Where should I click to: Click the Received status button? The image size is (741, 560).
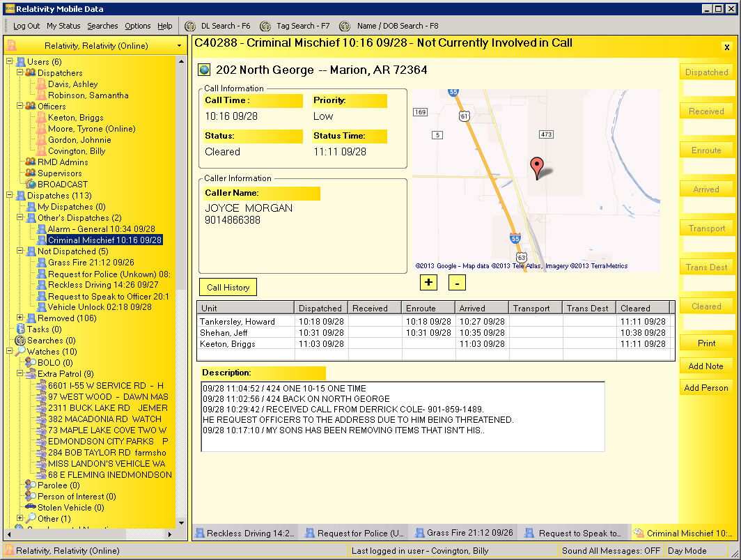(x=706, y=111)
